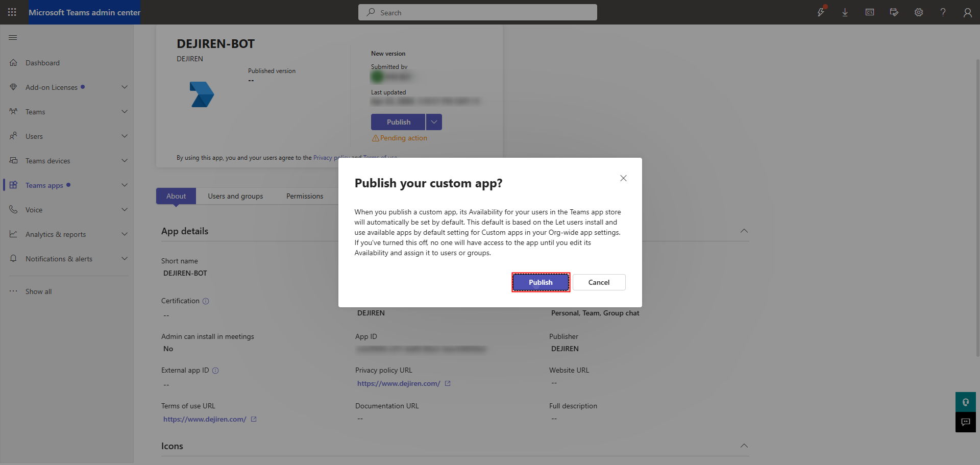The height and width of the screenshot is (465, 980).
Task: Switch to the Permissions tab
Action: pos(305,196)
